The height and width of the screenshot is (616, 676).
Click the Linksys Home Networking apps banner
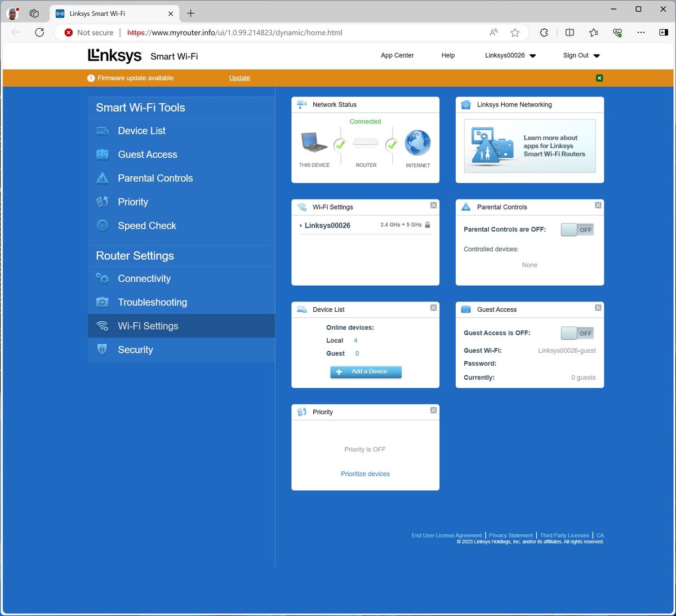point(530,146)
